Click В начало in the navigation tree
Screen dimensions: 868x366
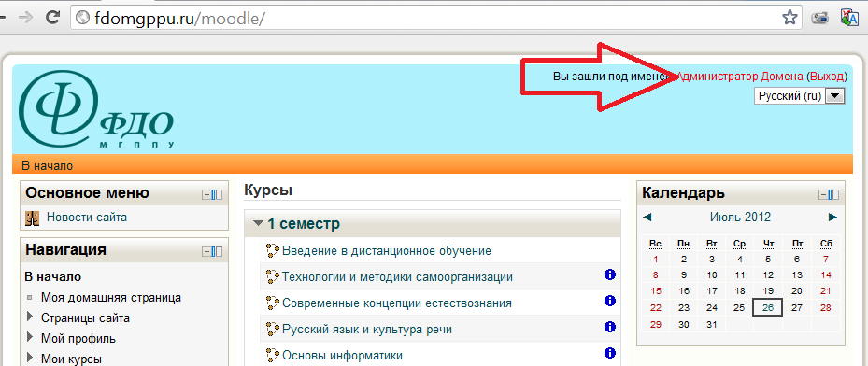(x=53, y=277)
